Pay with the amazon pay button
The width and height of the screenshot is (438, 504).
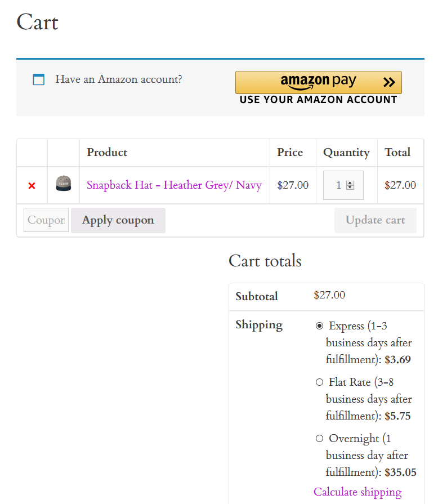coord(319,82)
